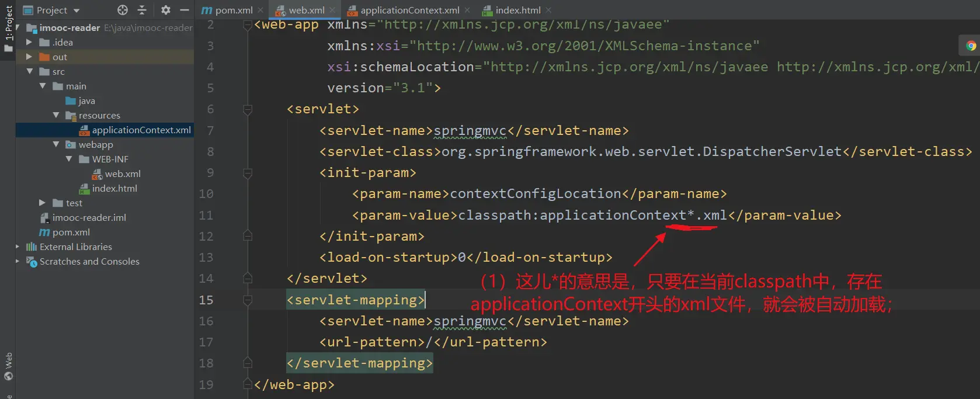The width and height of the screenshot is (980, 399).
Task: Open the Project view dropdown
Action: [51, 10]
